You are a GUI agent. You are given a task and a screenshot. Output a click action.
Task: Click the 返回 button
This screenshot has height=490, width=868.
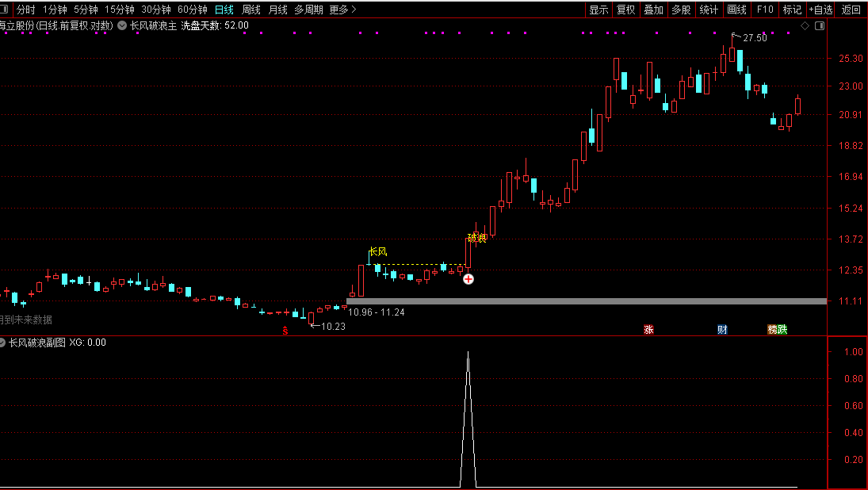pos(851,10)
